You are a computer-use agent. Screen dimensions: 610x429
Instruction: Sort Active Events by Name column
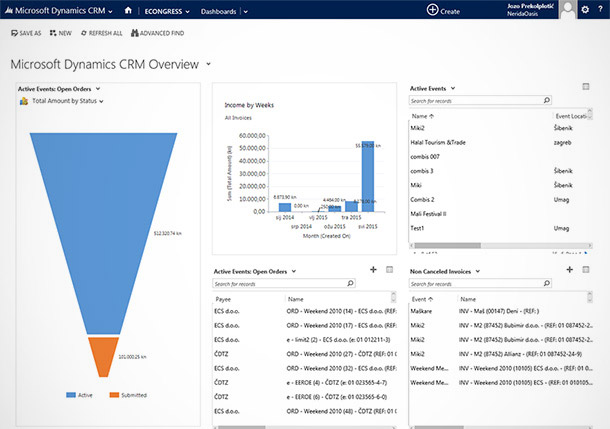coord(422,116)
